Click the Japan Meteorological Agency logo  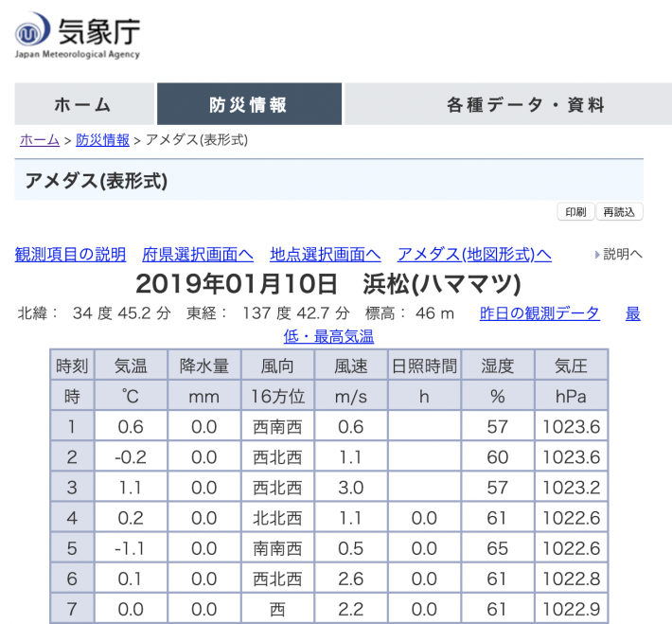pyautogui.click(x=78, y=36)
